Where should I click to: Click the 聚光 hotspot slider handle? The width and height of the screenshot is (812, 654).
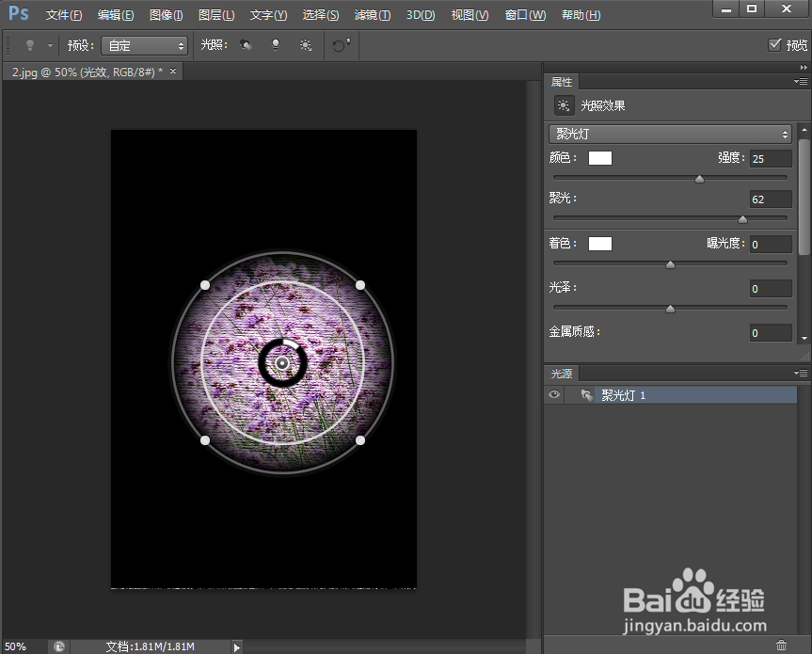pyautogui.click(x=742, y=219)
